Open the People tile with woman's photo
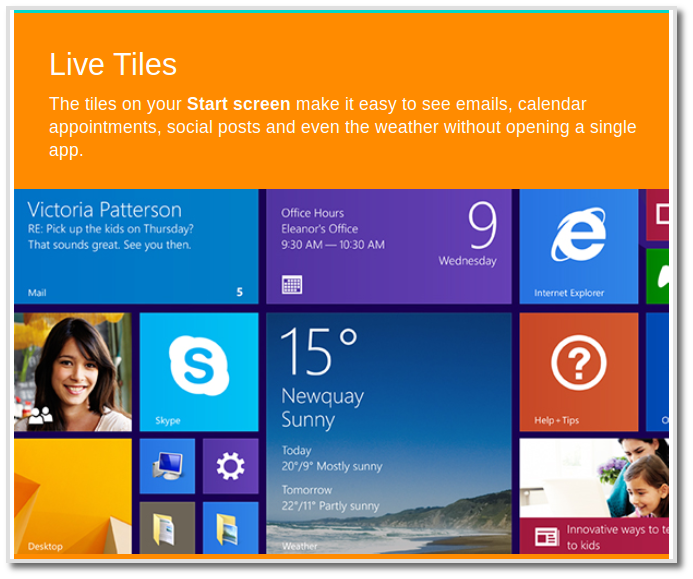The height and width of the screenshot is (579, 693). pos(73,372)
